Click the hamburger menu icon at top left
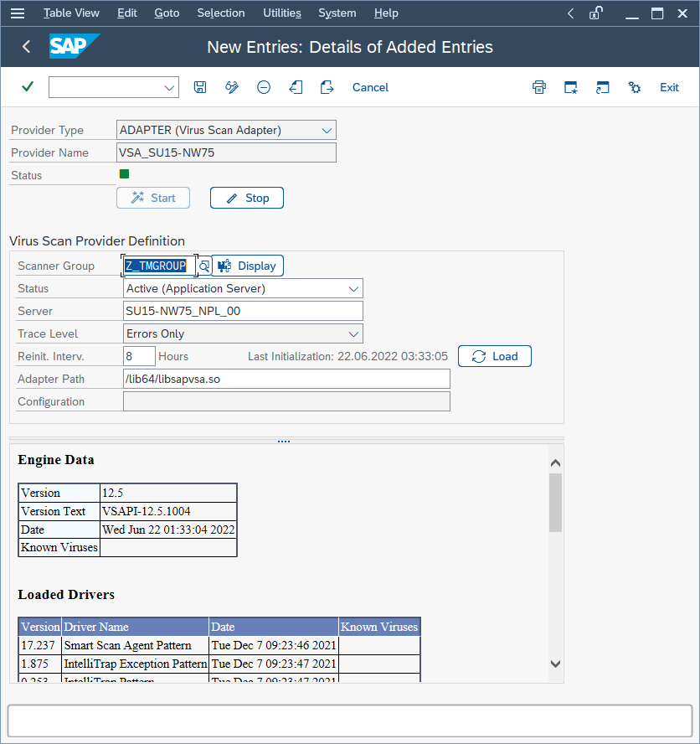 coord(18,13)
